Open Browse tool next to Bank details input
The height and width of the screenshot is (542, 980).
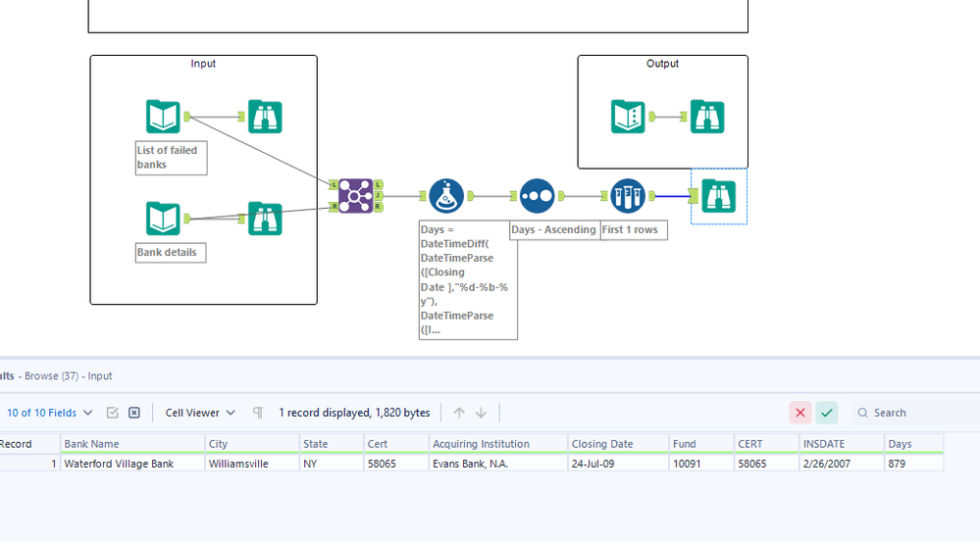[265, 219]
